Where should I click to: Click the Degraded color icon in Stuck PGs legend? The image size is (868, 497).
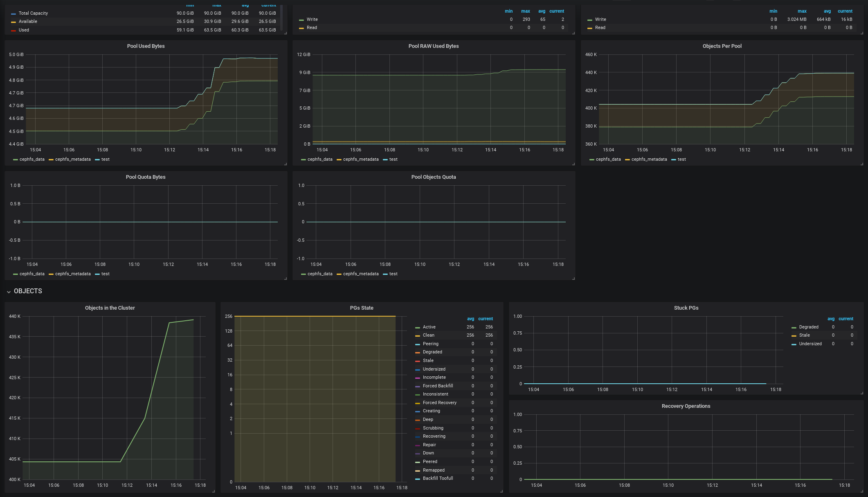click(794, 328)
